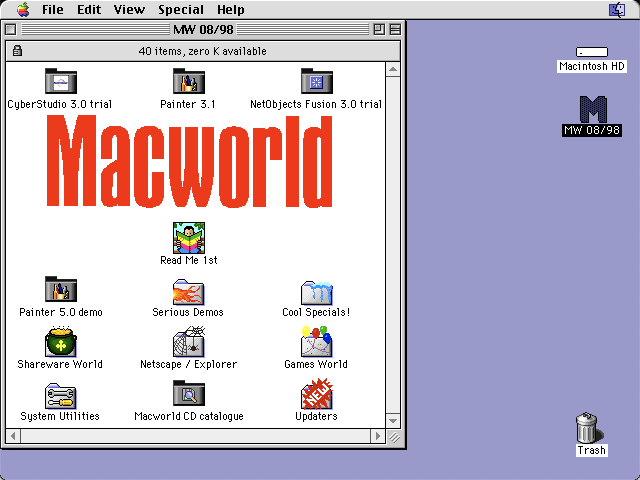The image size is (640, 480).
Task: Click the '40 items, zero K available' text
Action: tap(202, 51)
